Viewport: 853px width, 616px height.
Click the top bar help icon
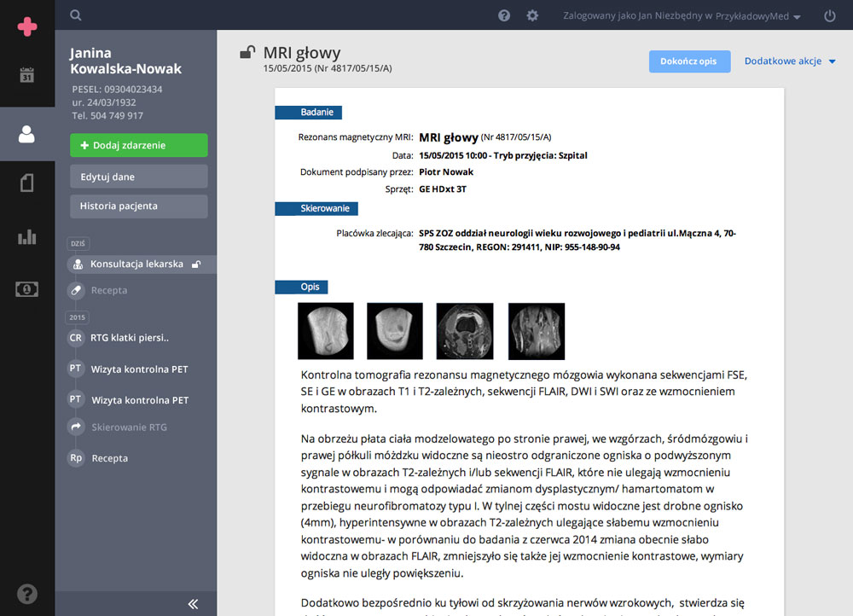pyautogui.click(x=504, y=15)
